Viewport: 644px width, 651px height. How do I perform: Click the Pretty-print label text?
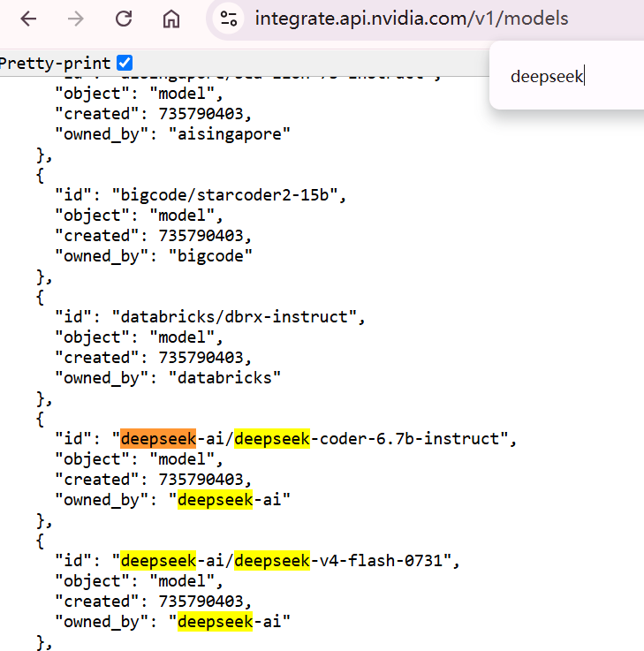click(x=56, y=64)
